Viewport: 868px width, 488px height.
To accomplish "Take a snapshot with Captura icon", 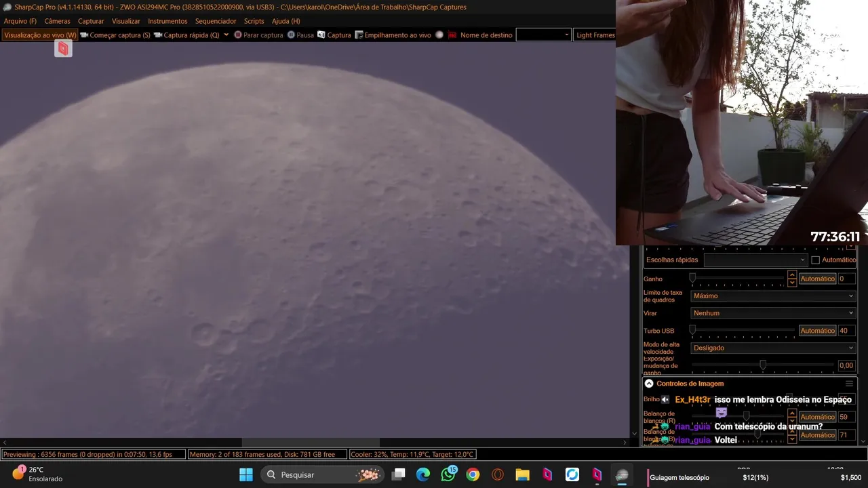I will click(x=334, y=35).
